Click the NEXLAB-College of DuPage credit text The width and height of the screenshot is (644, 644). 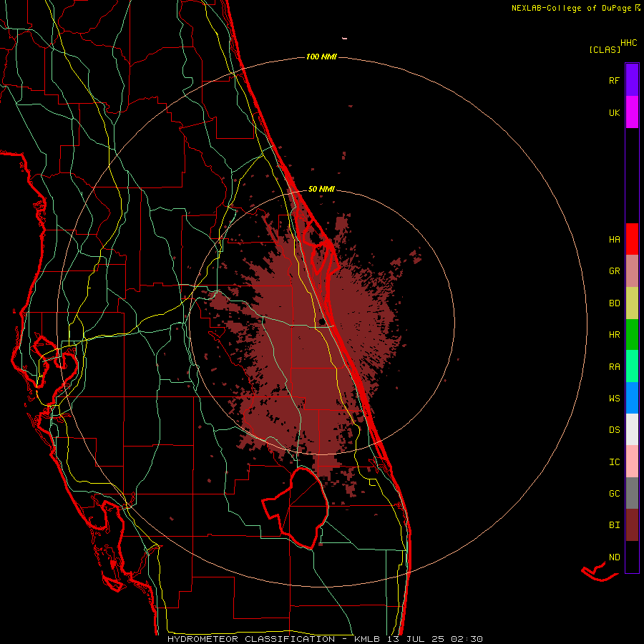tap(571, 8)
